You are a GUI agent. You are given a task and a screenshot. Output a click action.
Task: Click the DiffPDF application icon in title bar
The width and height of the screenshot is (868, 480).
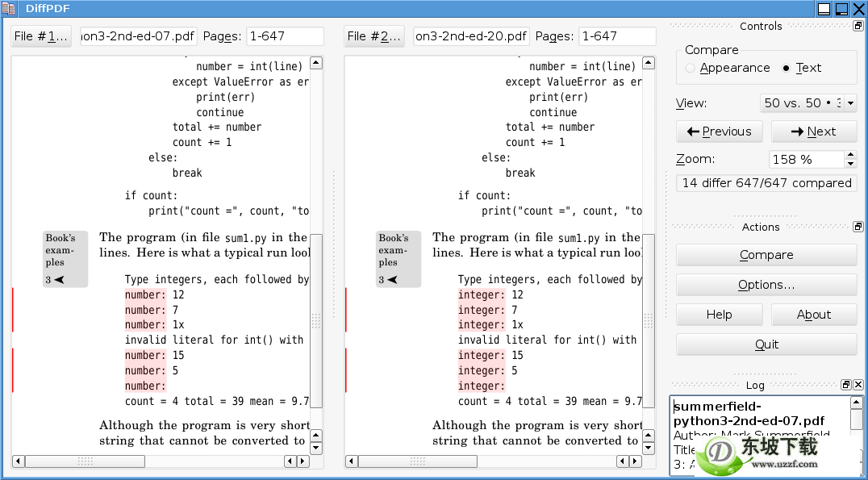point(8,8)
